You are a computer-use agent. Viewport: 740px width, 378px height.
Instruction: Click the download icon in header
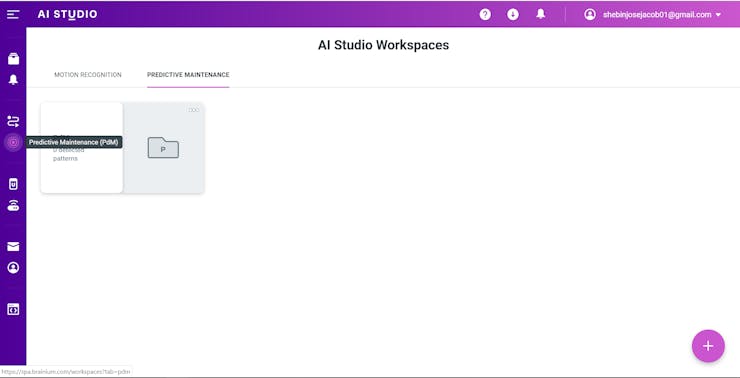pyautogui.click(x=513, y=15)
